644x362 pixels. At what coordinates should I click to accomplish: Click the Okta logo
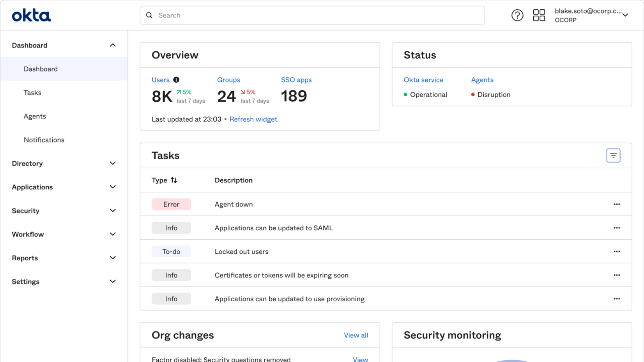pos(31,15)
